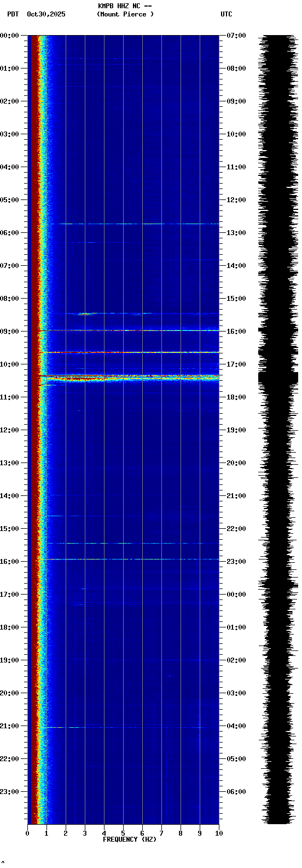Click the 'UTC' timezone label

(x=226, y=14)
